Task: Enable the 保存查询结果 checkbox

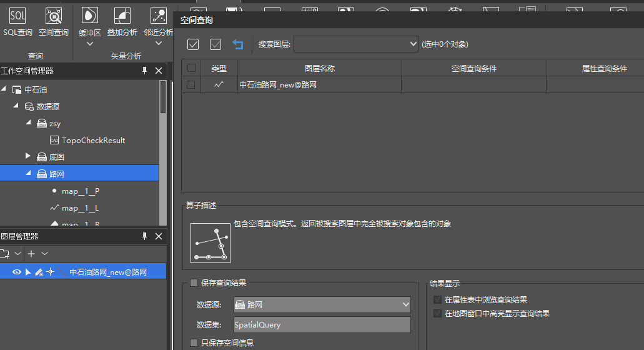Action: [x=194, y=282]
